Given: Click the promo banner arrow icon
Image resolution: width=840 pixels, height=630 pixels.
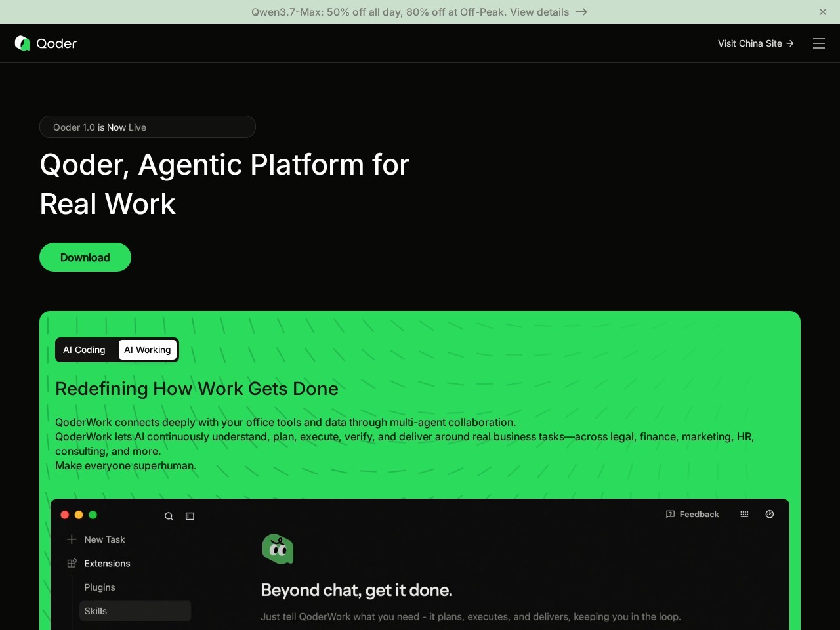Looking at the screenshot, I should click(x=581, y=12).
